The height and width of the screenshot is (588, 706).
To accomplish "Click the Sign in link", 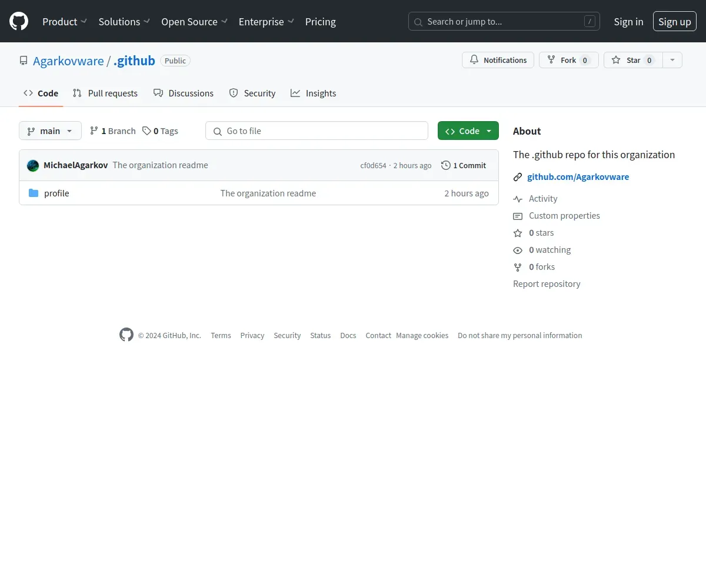I will 628,22.
